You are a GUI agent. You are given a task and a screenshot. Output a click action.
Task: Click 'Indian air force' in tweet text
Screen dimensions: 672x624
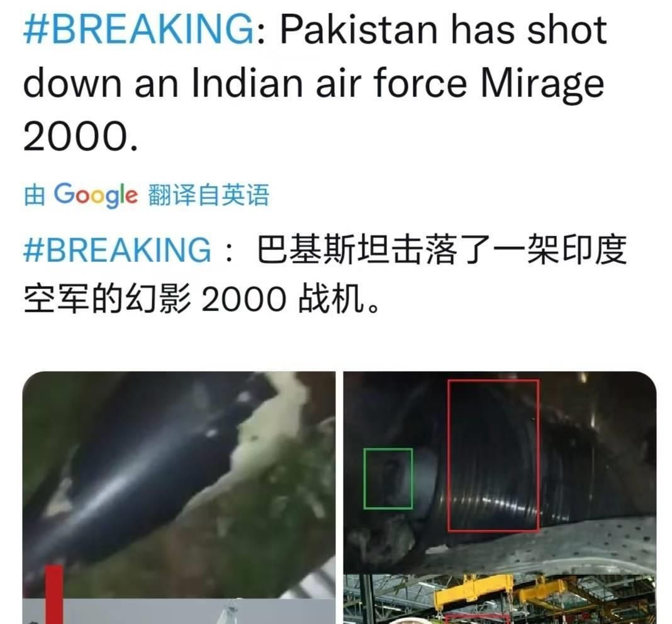(x=328, y=82)
